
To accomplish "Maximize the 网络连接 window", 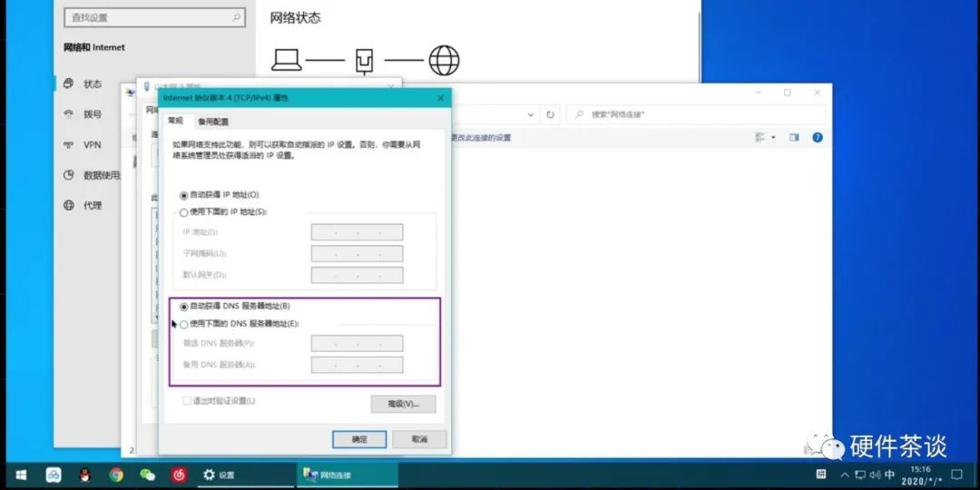I will (x=788, y=93).
